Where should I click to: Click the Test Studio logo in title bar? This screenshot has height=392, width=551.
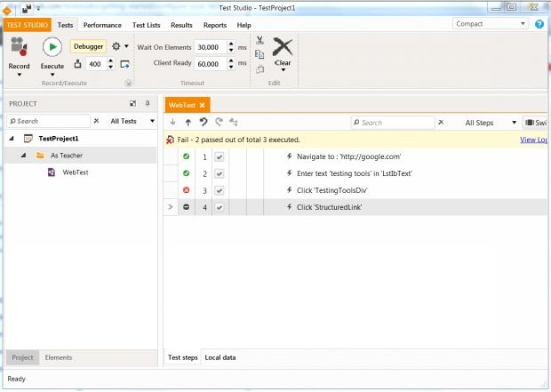coord(7,11)
